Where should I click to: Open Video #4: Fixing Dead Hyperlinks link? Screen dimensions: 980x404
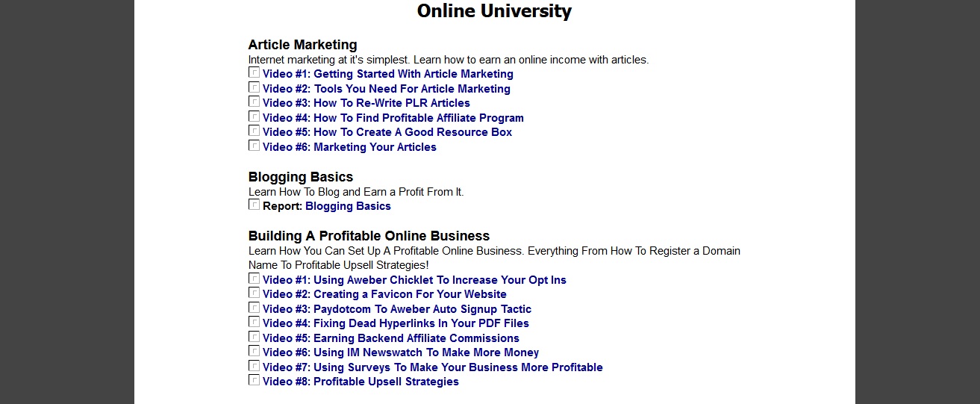pyautogui.click(x=396, y=323)
